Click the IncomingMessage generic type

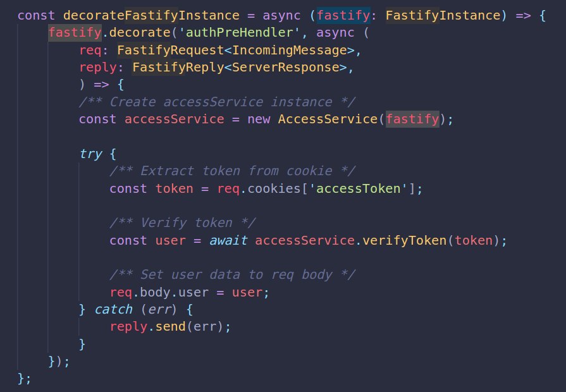(289, 50)
